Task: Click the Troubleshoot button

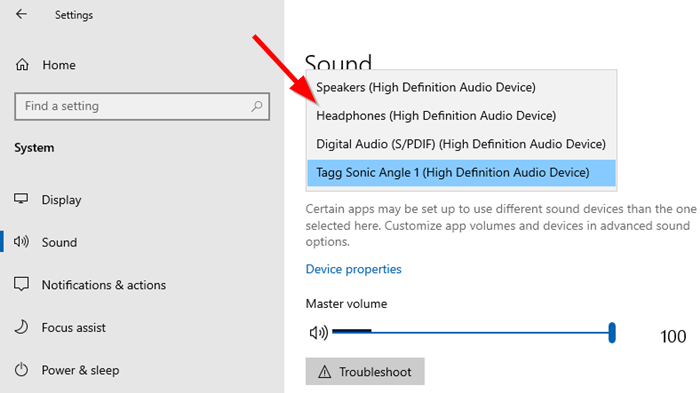Action: [x=365, y=371]
